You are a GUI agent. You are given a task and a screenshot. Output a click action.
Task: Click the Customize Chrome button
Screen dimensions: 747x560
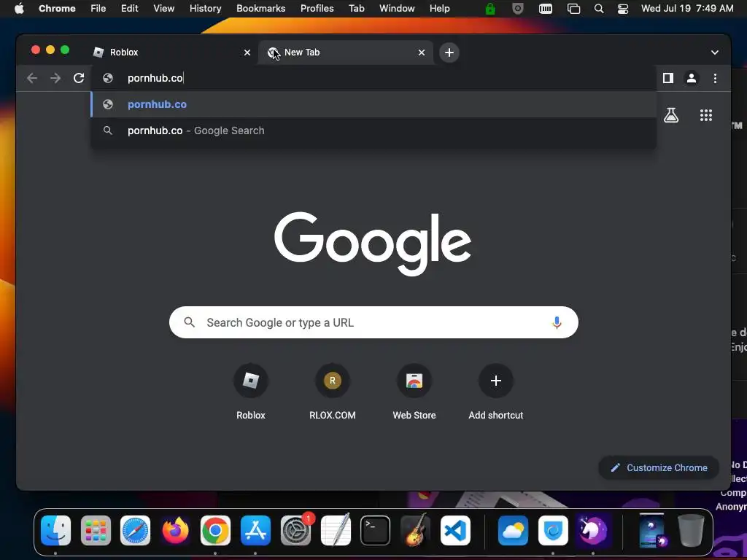click(659, 467)
